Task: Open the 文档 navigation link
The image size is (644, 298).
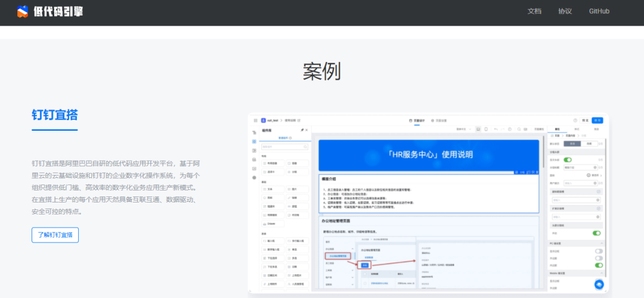Action: click(534, 11)
